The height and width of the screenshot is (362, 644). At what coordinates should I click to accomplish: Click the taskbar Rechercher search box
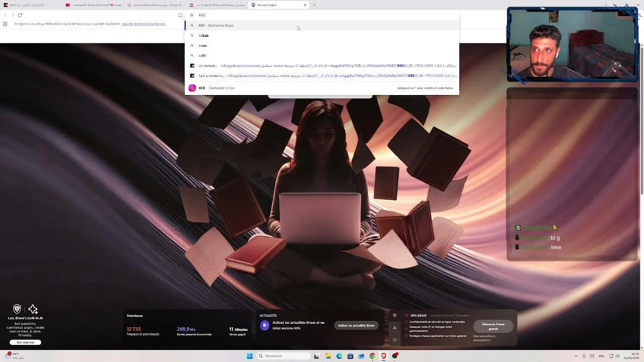283,356
